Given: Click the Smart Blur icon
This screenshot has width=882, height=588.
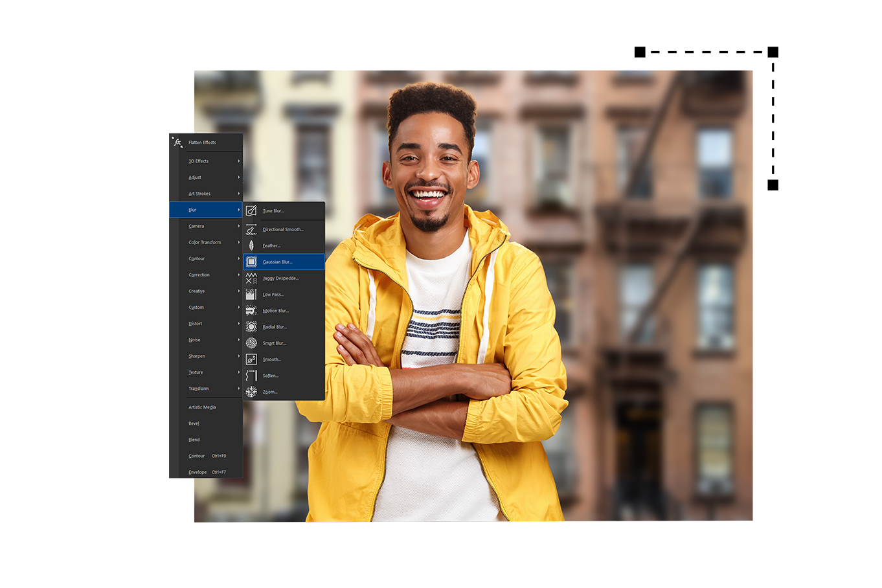Looking at the screenshot, I should pos(251,343).
